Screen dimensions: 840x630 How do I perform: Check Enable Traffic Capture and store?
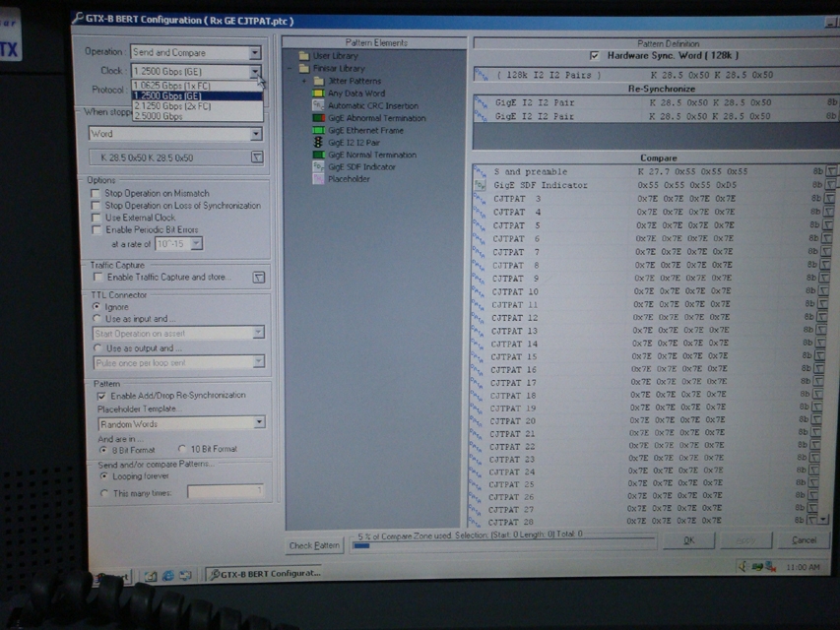(98, 278)
